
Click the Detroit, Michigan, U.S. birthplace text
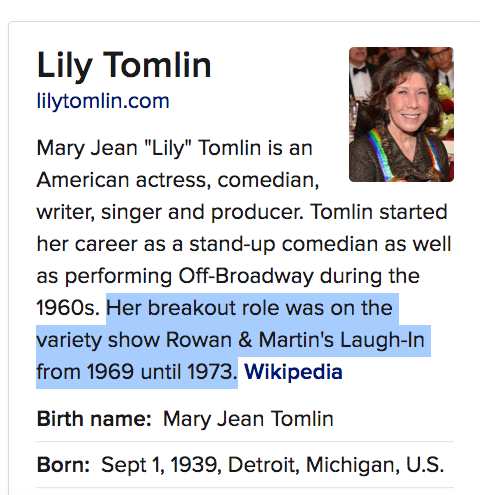(x=336, y=465)
